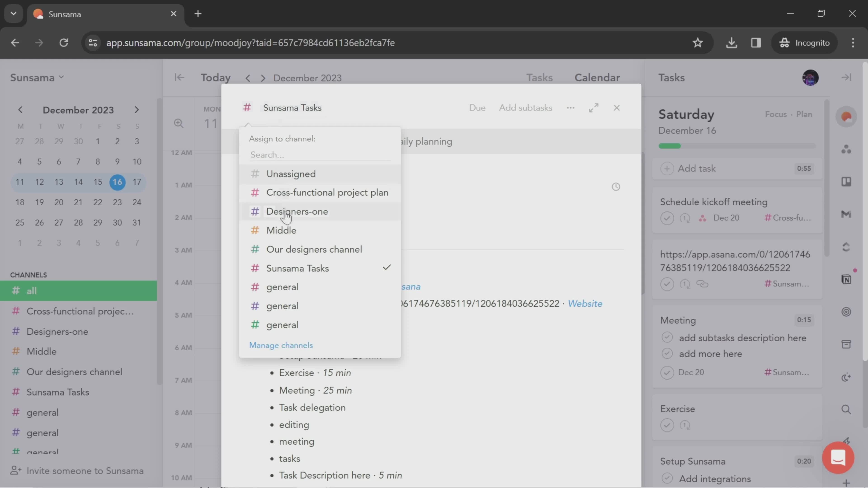Select the all channel in sidebar
Screen dimensions: 868x488
78,291
